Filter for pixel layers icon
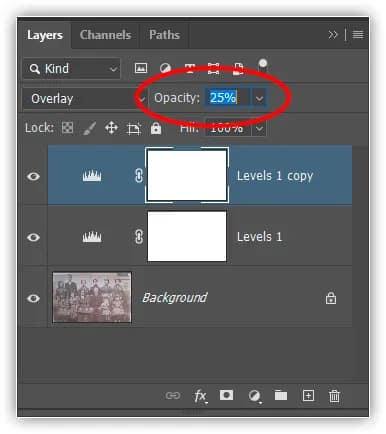The width and height of the screenshot is (386, 434). point(141,68)
